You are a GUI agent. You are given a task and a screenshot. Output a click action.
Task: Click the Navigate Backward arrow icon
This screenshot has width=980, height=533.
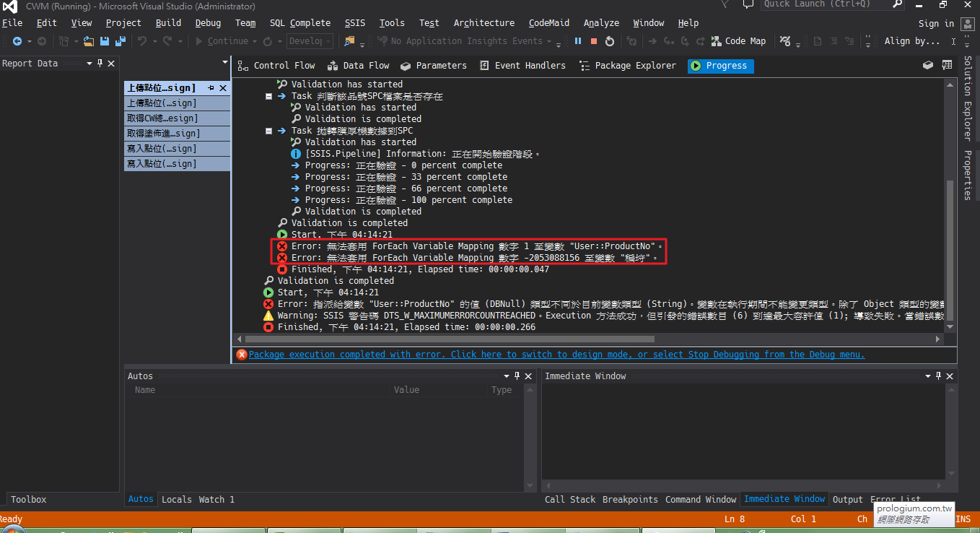17,41
